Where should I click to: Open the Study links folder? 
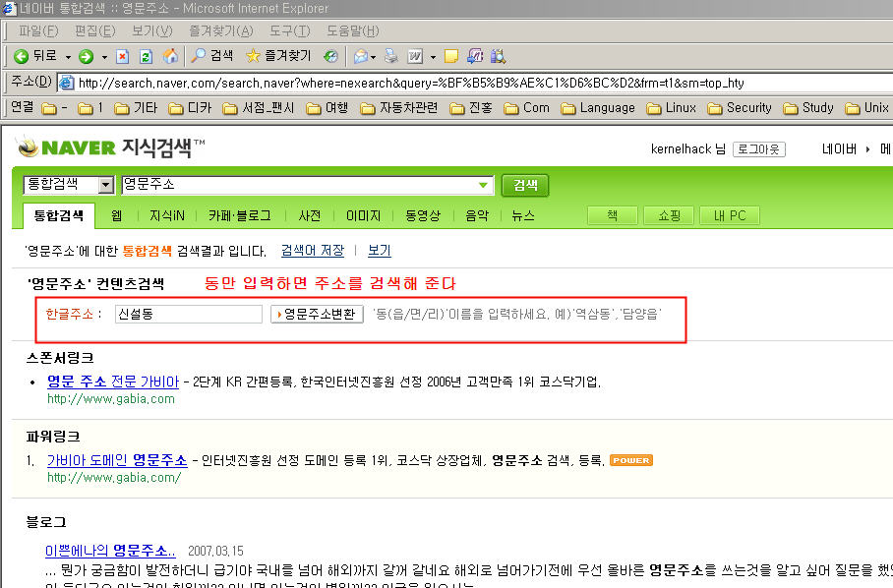(808, 107)
